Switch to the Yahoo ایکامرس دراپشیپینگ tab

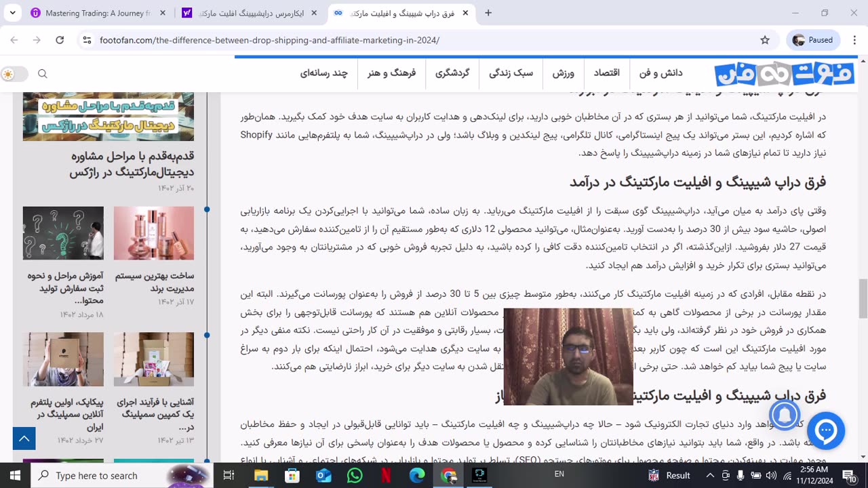[250, 13]
